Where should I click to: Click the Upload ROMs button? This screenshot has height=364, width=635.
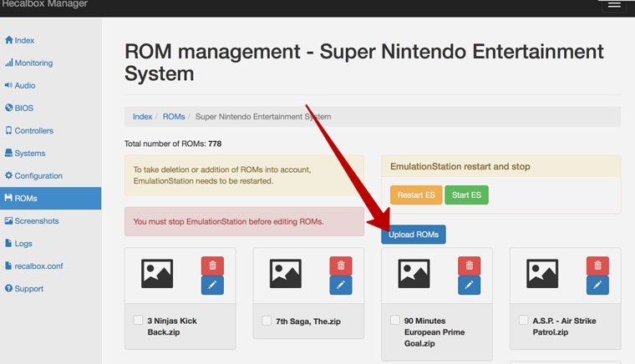(x=414, y=235)
